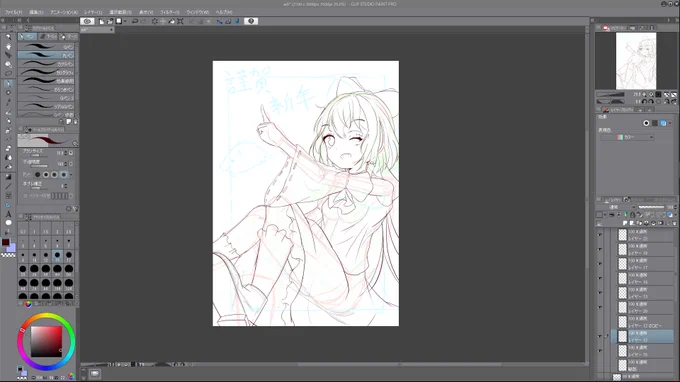Click the color wheel tab icon above the color circle
680x382 pixels.
[28, 304]
